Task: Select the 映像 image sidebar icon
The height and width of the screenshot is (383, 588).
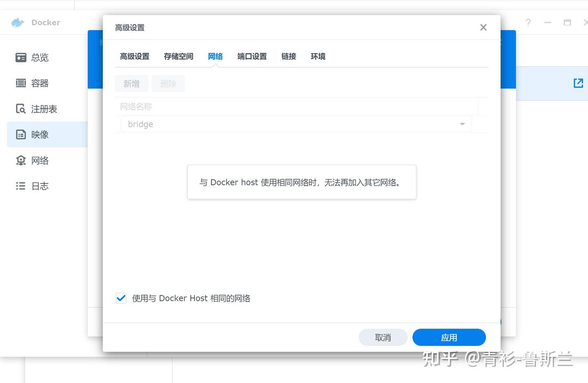Action: coord(21,134)
